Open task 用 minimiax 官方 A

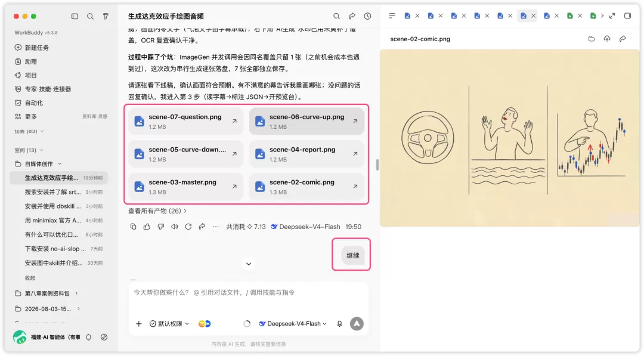click(x=58, y=220)
